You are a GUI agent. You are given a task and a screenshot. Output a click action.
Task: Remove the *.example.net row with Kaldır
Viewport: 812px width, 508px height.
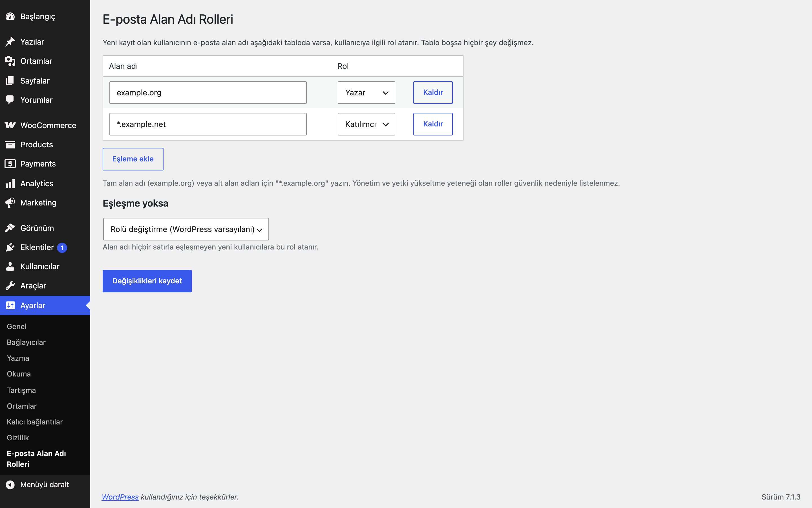tap(433, 124)
